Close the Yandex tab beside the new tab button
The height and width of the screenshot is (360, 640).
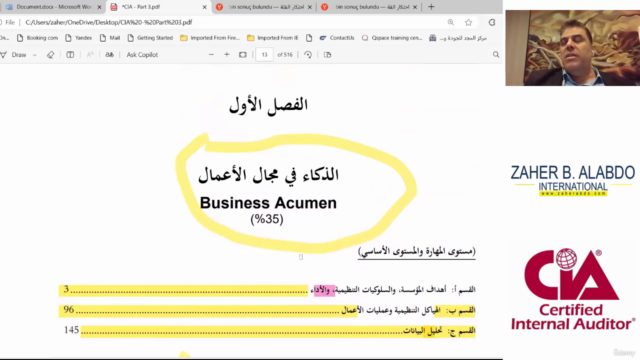(415, 7)
